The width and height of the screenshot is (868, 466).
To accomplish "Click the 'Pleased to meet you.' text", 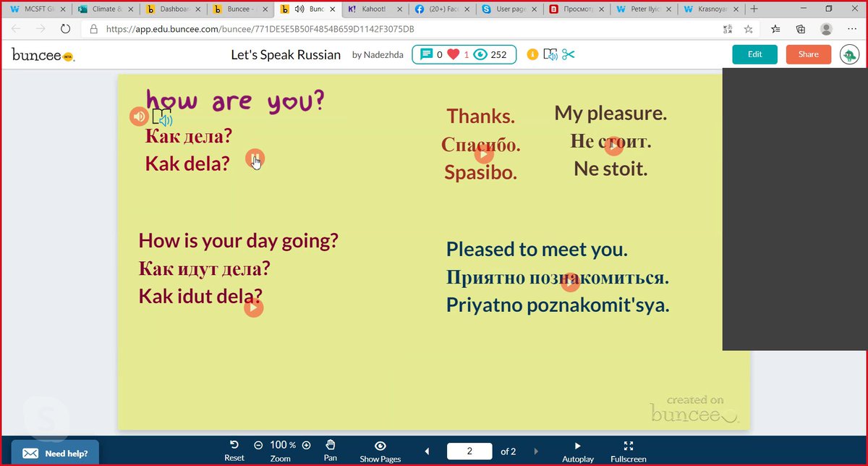I will 537,250.
